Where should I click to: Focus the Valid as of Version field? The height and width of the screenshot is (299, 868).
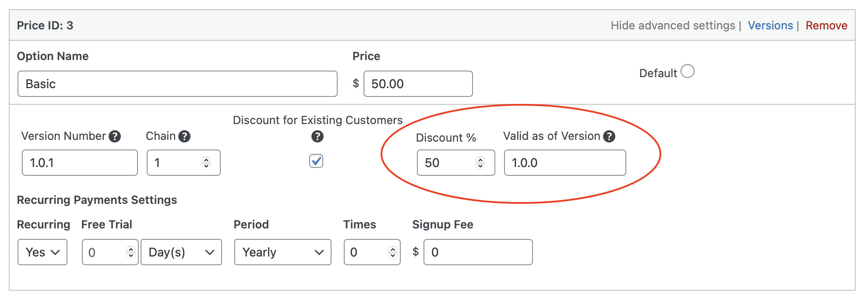[x=565, y=163]
